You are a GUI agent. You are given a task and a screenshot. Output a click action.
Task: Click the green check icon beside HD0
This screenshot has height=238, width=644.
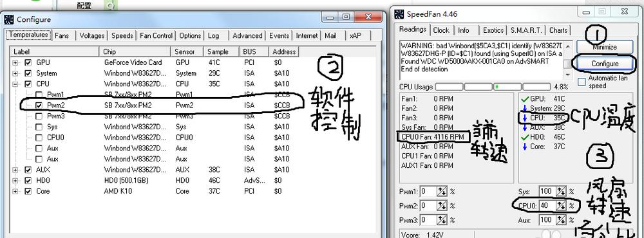[524, 137]
